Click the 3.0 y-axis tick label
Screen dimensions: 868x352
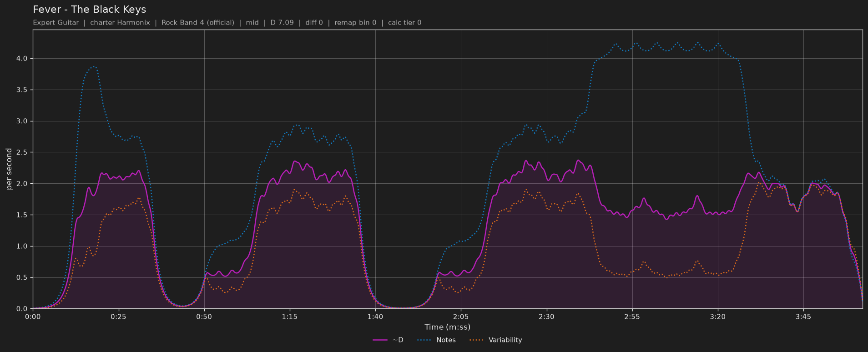(22, 121)
